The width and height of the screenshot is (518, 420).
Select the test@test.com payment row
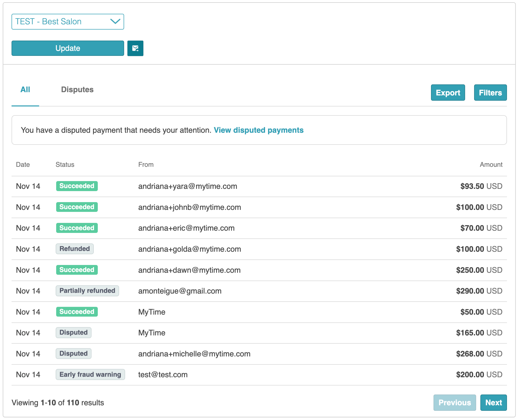(x=163, y=375)
